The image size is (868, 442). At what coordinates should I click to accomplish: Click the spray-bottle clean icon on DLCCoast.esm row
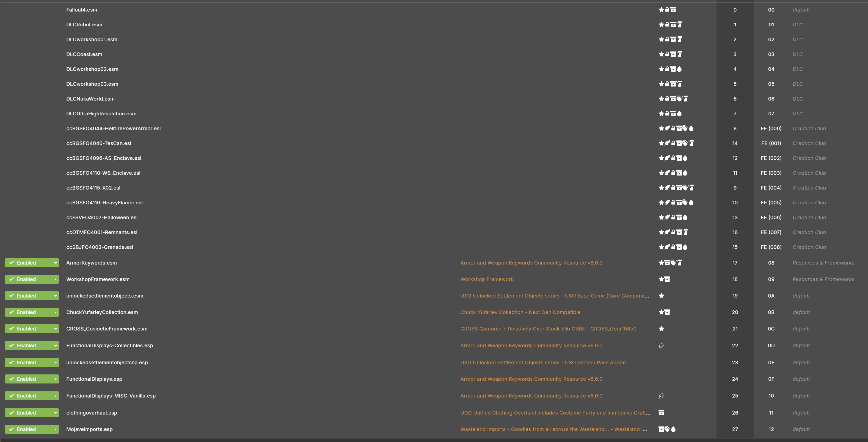(679, 54)
